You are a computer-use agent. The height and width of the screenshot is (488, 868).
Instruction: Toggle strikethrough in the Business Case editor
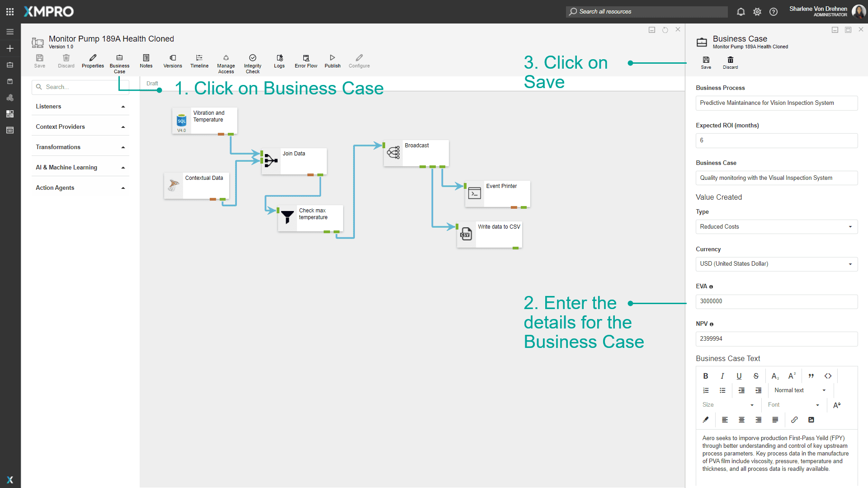tap(755, 375)
